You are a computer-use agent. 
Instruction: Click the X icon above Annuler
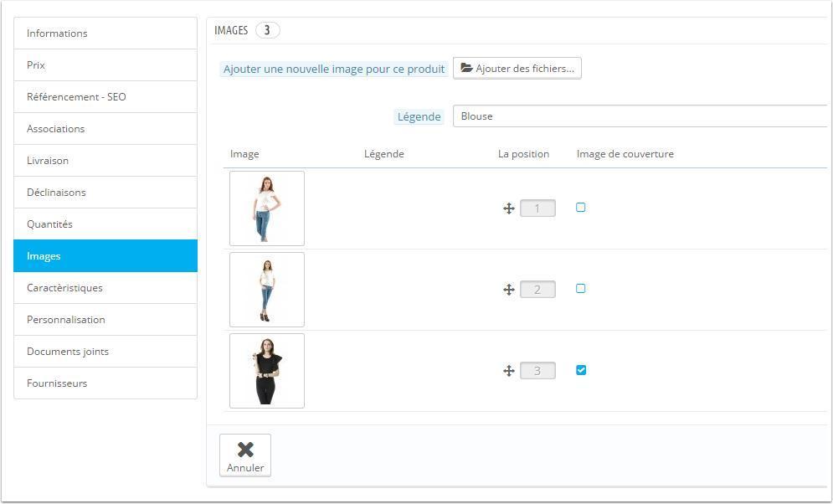tap(245, 450)
